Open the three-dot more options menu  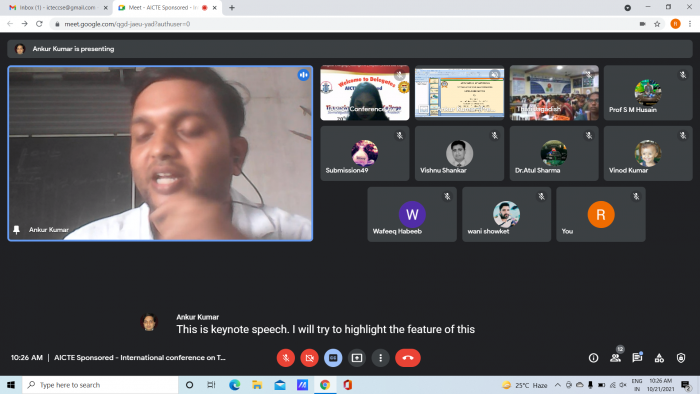[380, 358]
